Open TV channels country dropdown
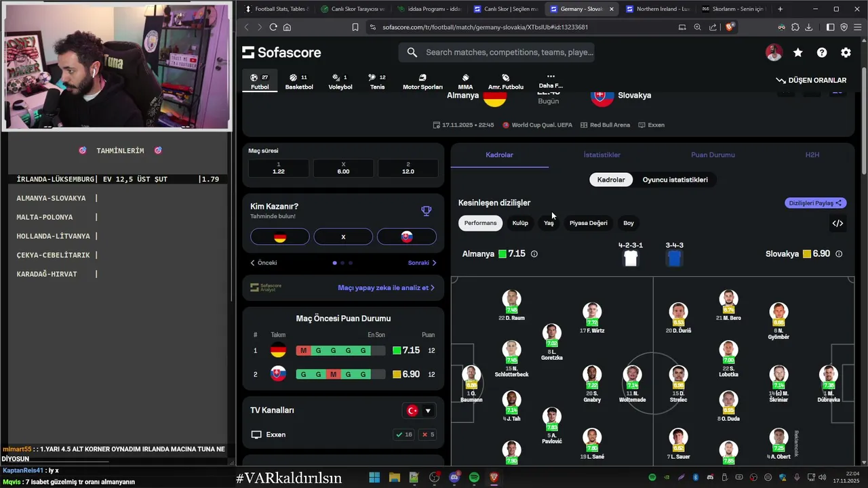Viewport: 868px width, 488px height. (x=420, y=411)
